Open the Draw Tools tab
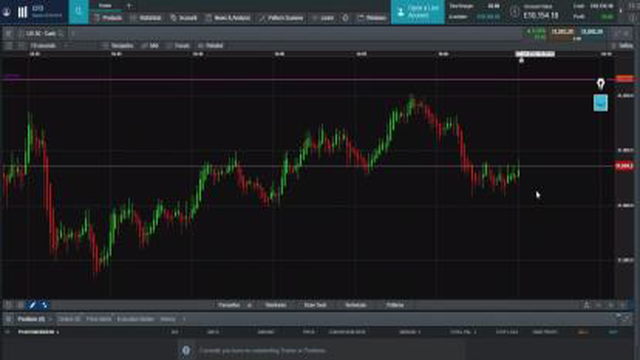Screen dimensions: 640x360 [x=315, y=305]
